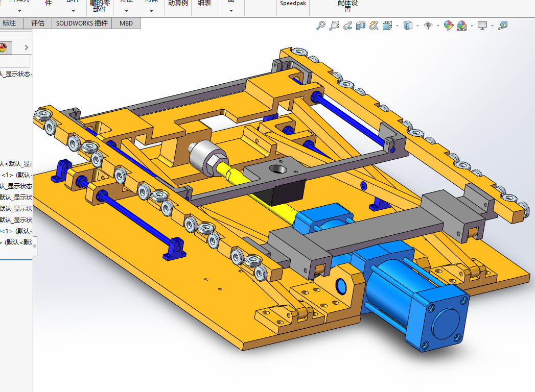Click the Apply Scene icon
535x392 pixels.
[x=461, y=26]
